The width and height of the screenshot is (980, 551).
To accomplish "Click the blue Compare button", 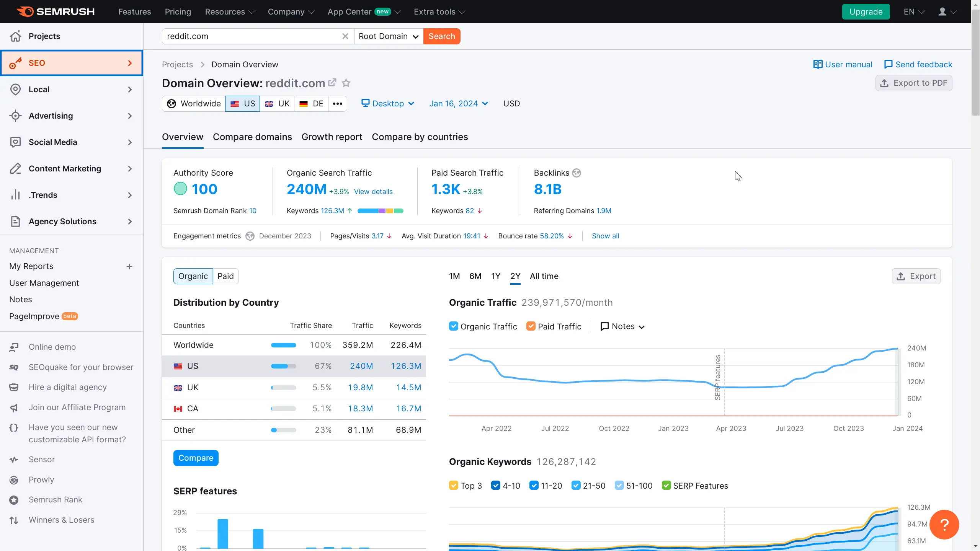I will [x=196, y=458].
